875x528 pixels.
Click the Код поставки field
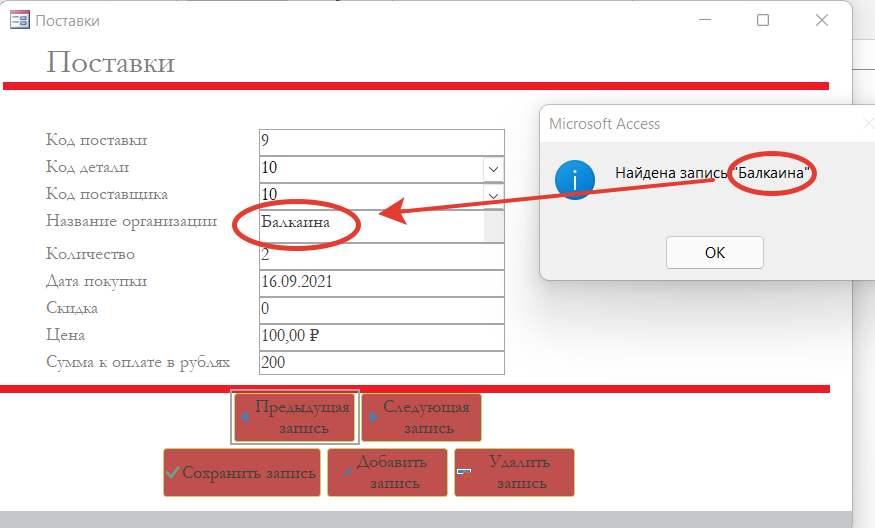tap(382, 142)
